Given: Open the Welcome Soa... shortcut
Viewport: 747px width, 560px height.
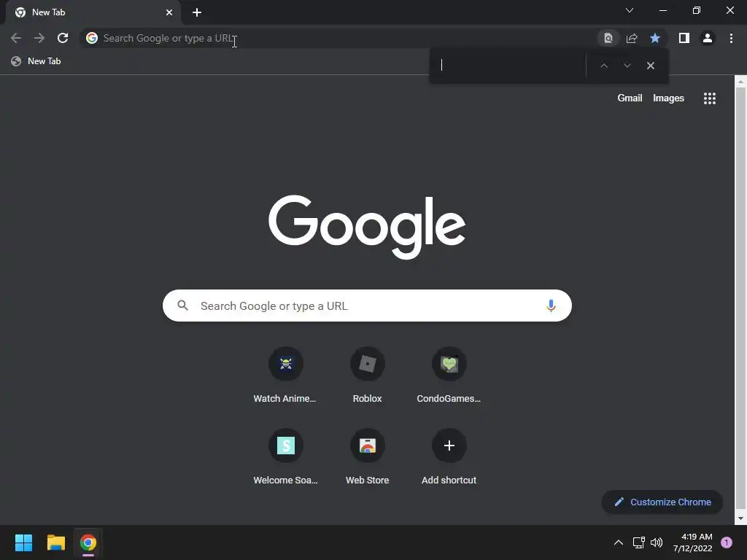Looking at the screenshot, I should [x=285, y=457].
